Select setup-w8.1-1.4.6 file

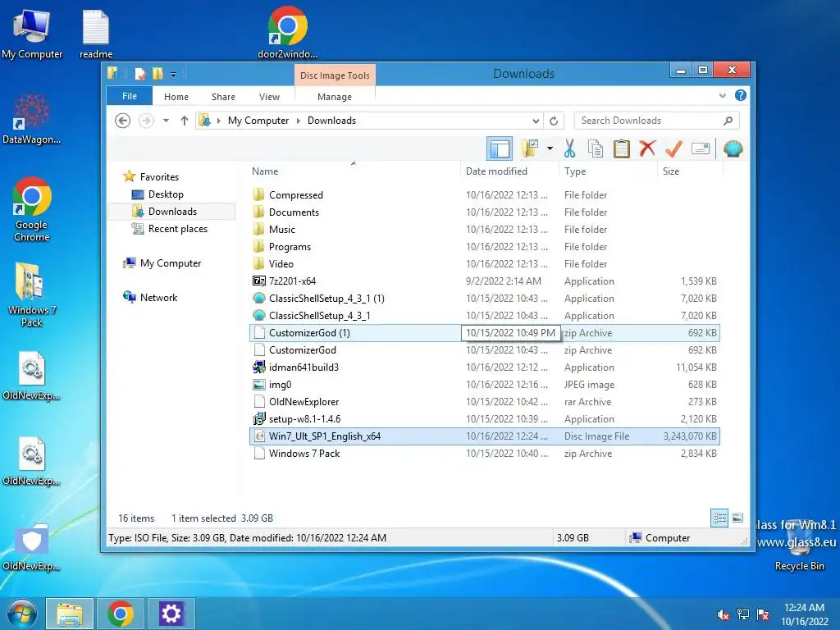click(484, 419)
